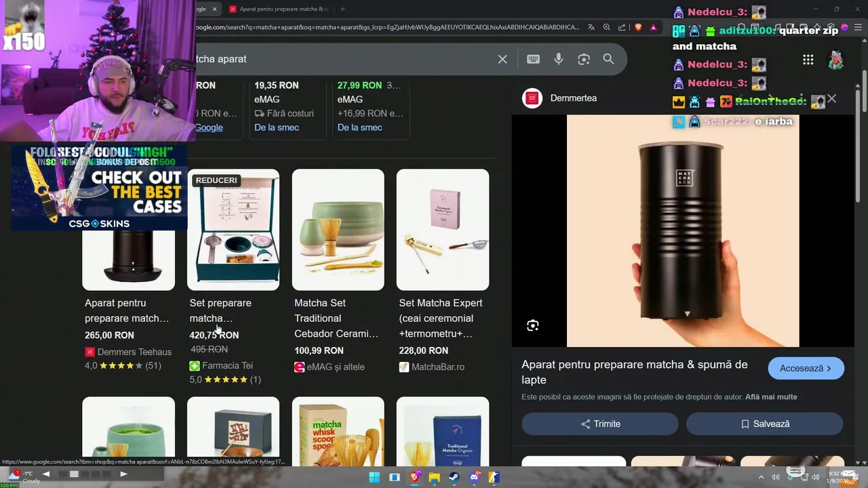Start voice search with the microphone
868x488 pixels.
[558, 59]
